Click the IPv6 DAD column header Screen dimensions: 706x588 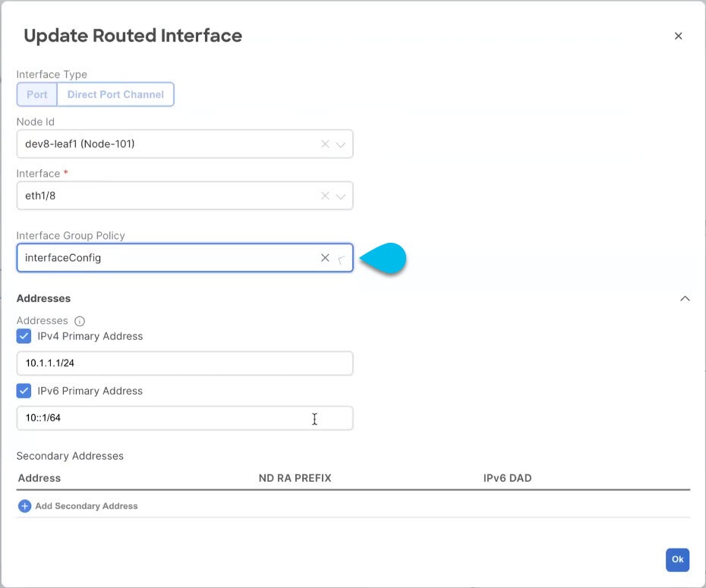coord(507,478)
